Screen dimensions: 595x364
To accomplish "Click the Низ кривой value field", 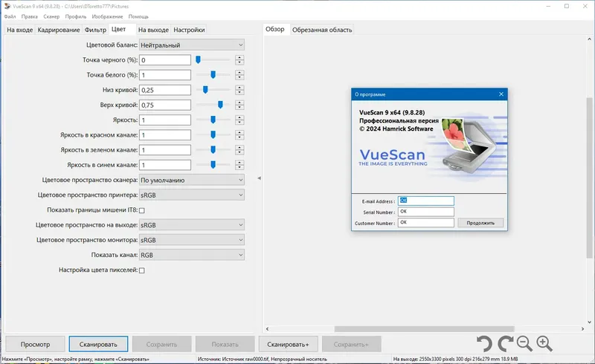I will 165,90.
